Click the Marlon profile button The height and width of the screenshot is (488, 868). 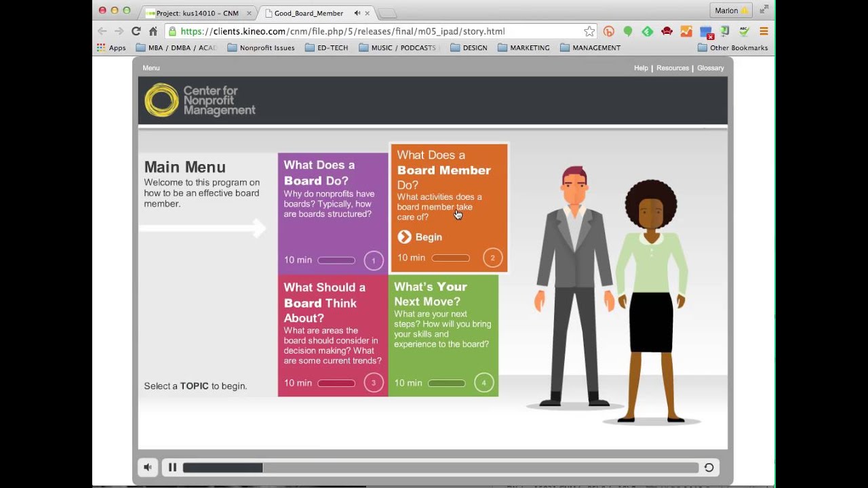click(730, 11)
